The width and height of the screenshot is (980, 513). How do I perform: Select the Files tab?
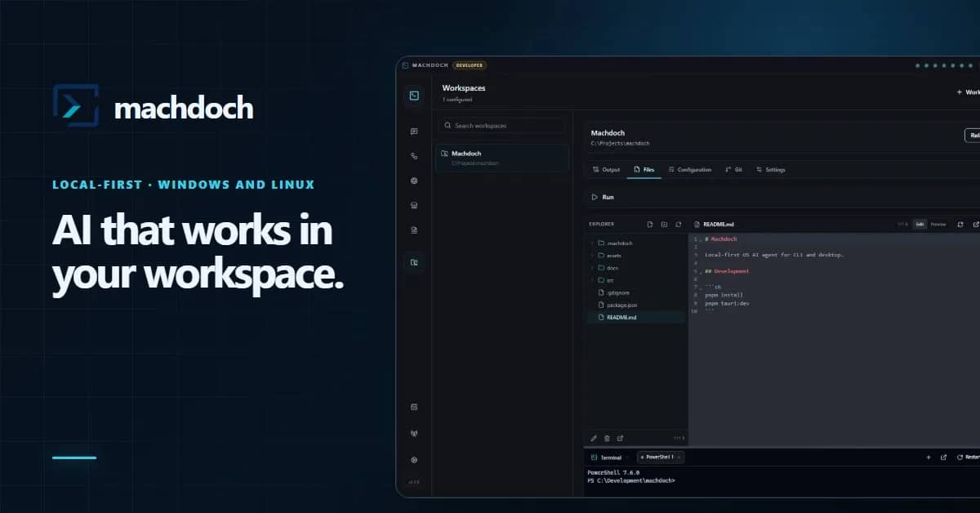644,170
